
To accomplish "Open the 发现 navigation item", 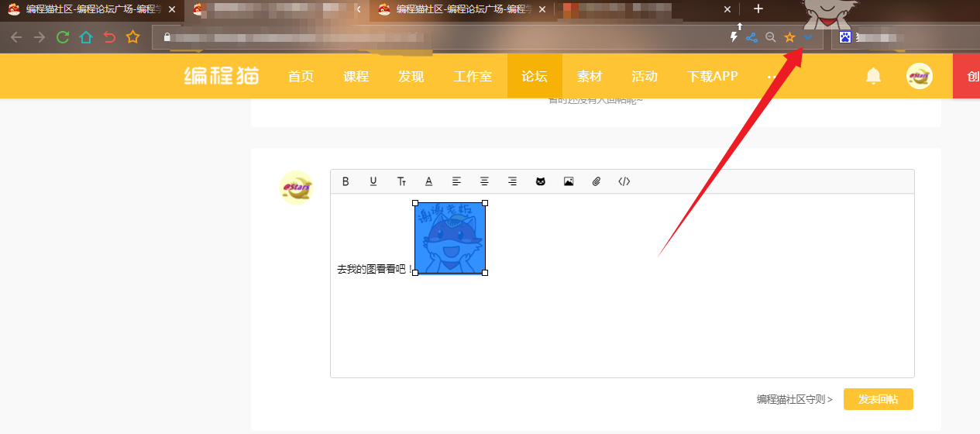I will point(411,76).
